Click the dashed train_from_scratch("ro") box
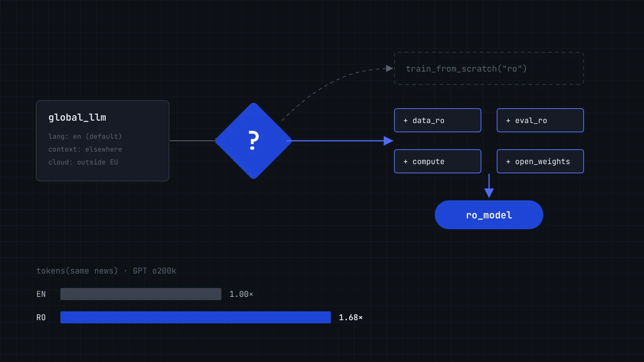The height and width of the screenshot is (362, 644). click(x=489, y=68)
